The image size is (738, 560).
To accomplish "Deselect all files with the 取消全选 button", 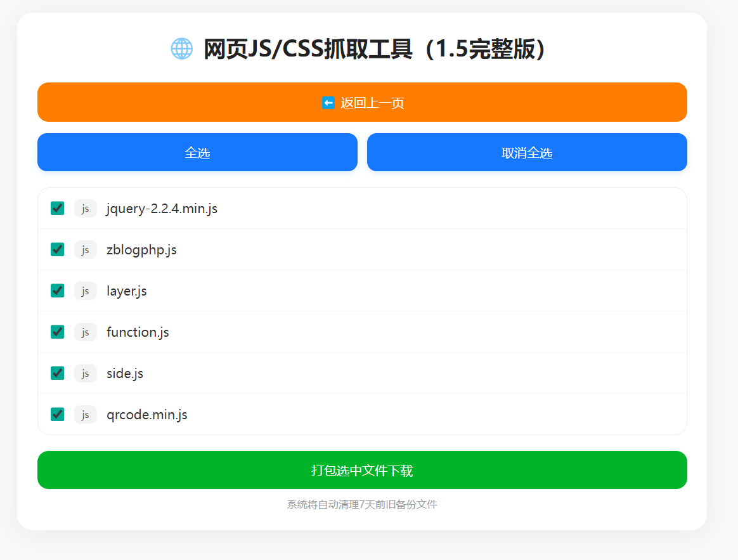I will [x=526, y=152].
